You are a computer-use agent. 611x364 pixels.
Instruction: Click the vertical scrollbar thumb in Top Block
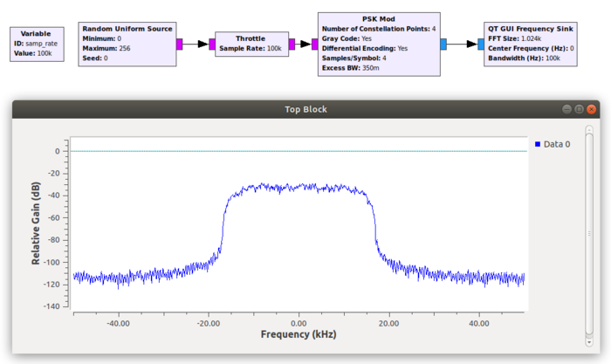tap(589, 234)
